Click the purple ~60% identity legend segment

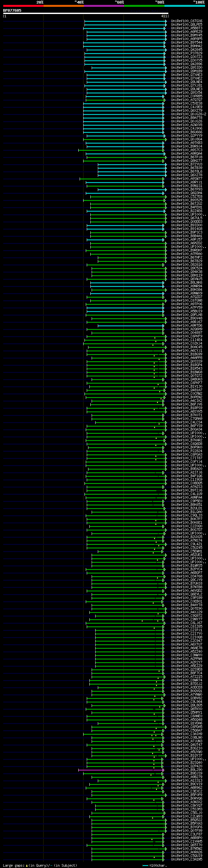point(104,6)
